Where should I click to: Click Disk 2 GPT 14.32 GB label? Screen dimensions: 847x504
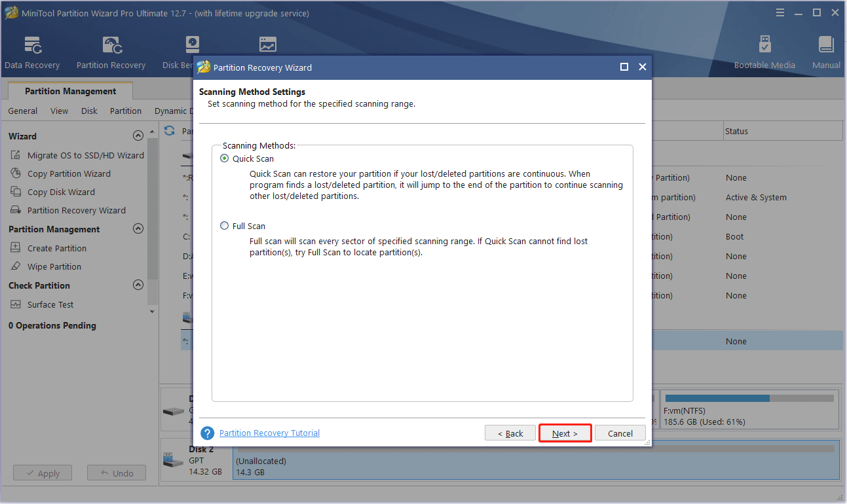(205, 461)
